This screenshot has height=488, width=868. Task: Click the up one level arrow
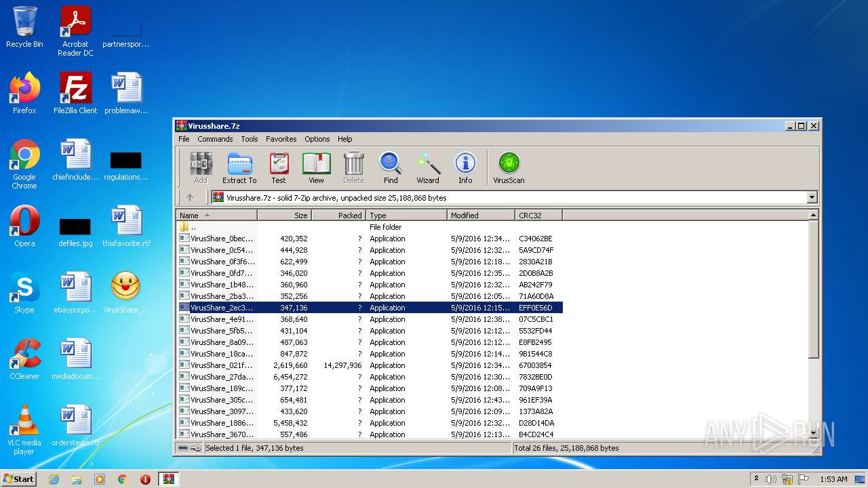pyautogui.click(x=190, y=197)
